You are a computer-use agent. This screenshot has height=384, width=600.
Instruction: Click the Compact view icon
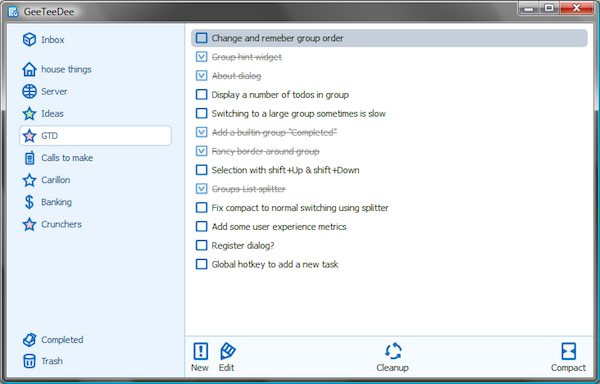tap(568, 351)
